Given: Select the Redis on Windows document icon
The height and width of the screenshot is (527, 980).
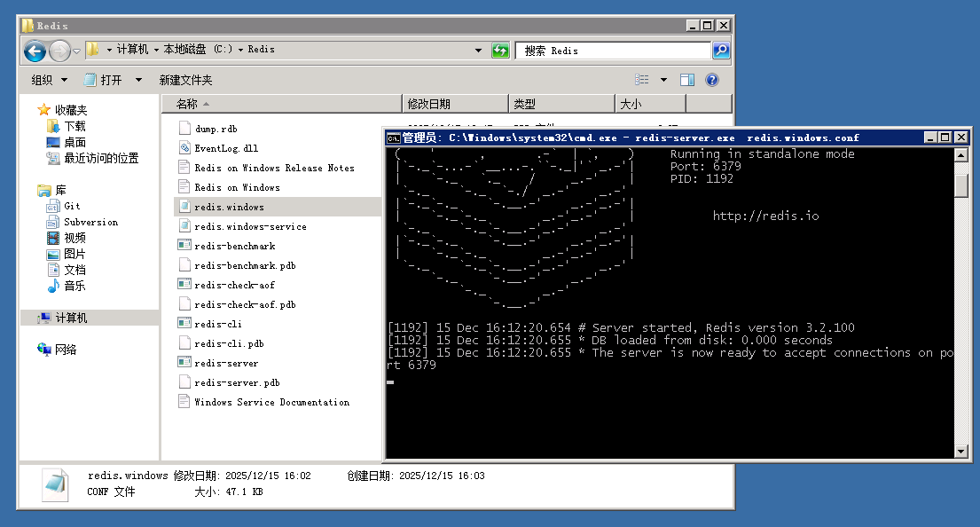Looking at the screenshot, I should click(x=184, y=187).
